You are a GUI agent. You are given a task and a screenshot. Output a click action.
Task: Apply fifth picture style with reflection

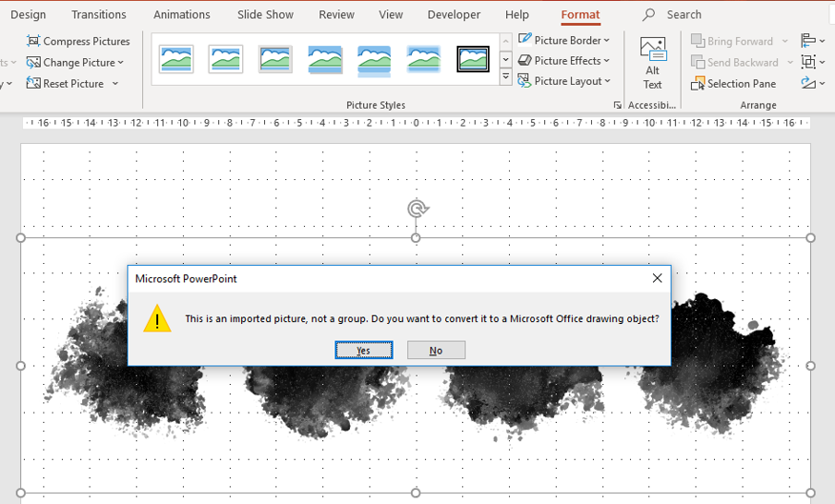tap(374, 59)
